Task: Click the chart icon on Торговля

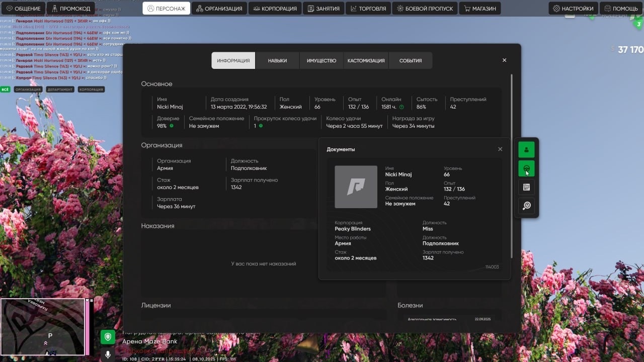Action: coord(354,9)
